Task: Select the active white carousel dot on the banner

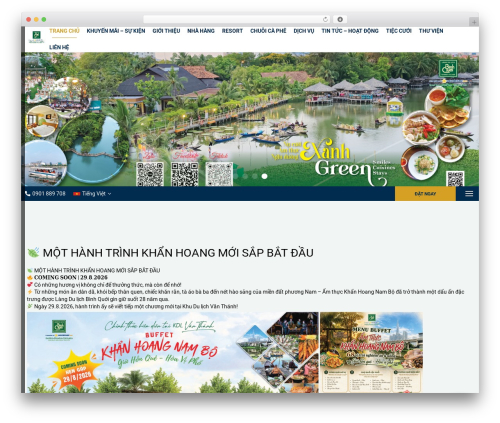Action: (264, 176)
